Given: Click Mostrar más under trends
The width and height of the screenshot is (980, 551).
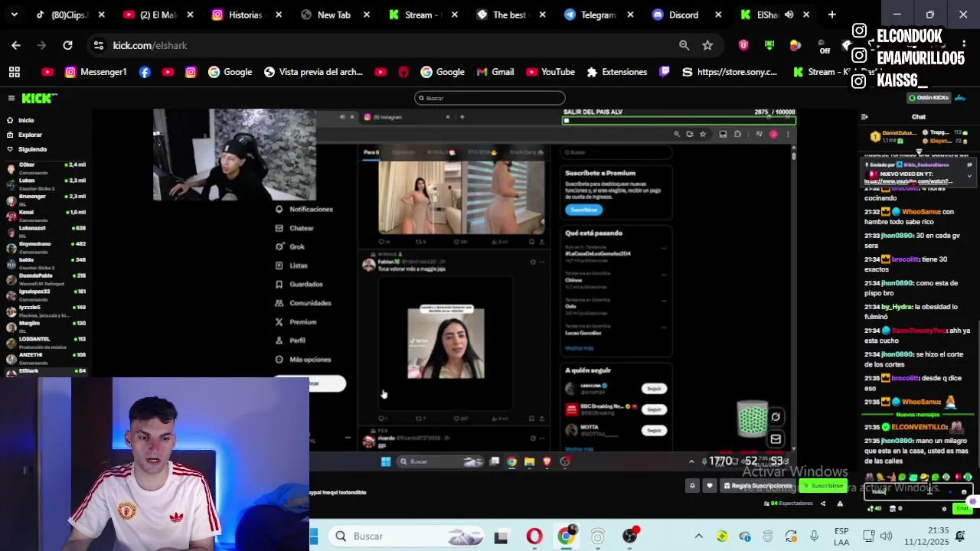Looking at the screenshot, I should pos(579,348).
